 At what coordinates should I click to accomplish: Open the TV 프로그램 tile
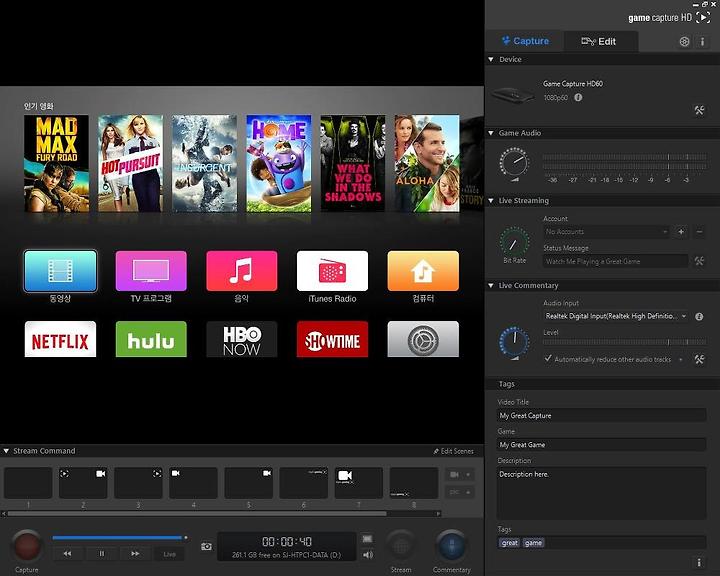coord(151,271)
